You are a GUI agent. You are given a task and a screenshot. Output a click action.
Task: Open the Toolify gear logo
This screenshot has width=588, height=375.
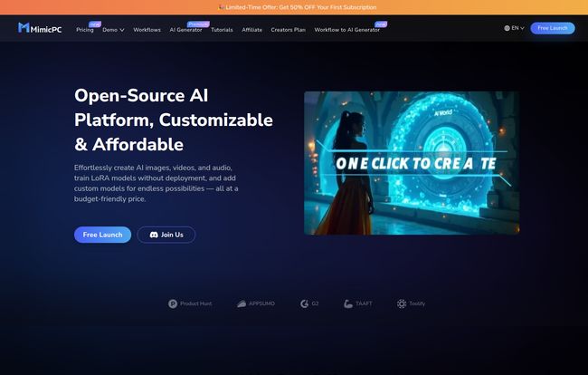(x=402, y=303)
